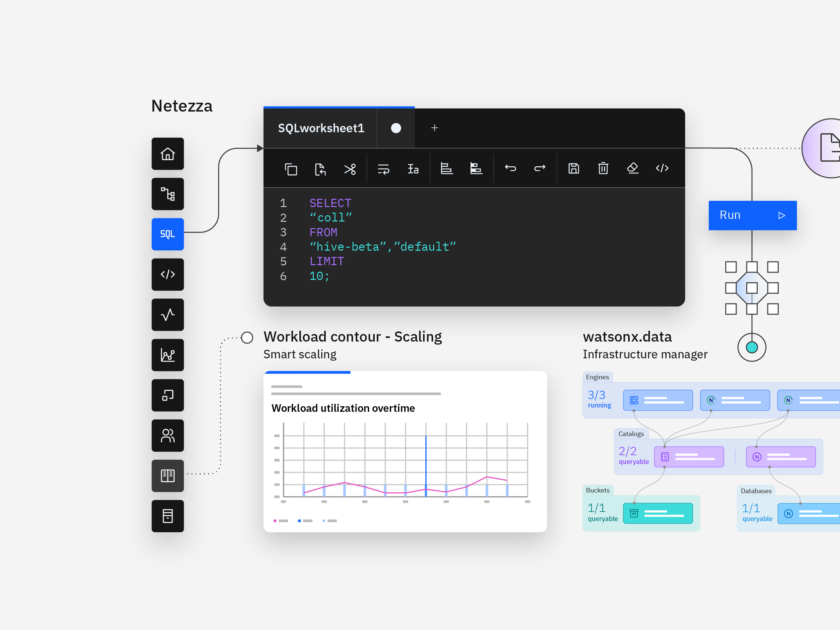Click the "hive-beta","default" line

383,247
